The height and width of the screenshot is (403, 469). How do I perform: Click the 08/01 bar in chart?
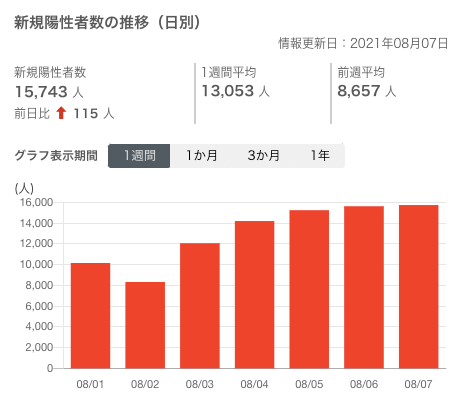point(90,316)
